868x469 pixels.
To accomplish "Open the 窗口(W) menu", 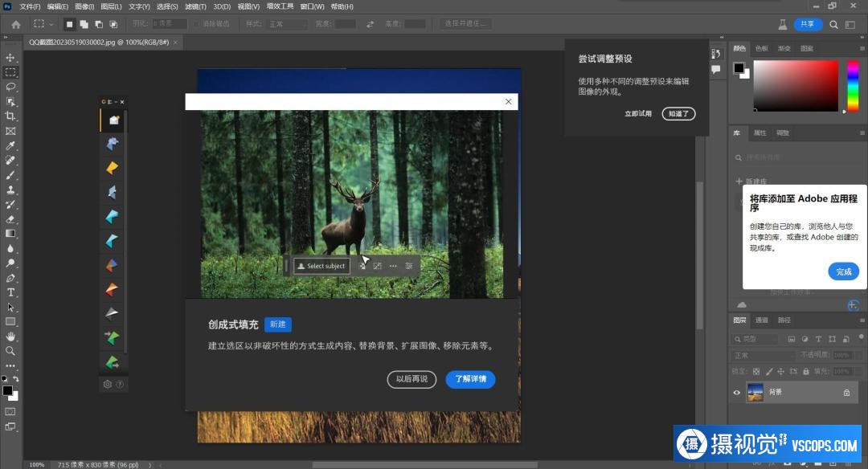I will (x=312, y=6).
